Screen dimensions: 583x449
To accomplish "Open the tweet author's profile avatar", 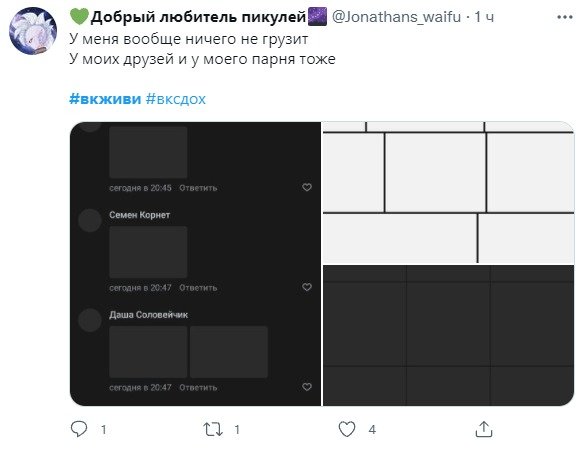I will (x=33, y=31).
